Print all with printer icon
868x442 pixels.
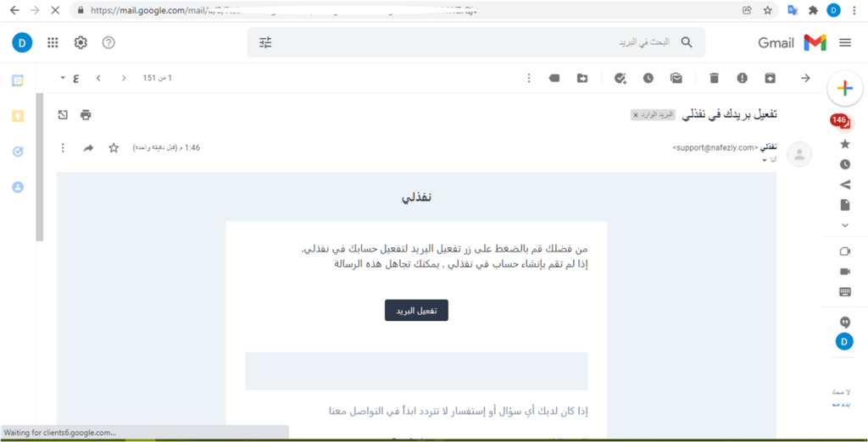[86, 115]
